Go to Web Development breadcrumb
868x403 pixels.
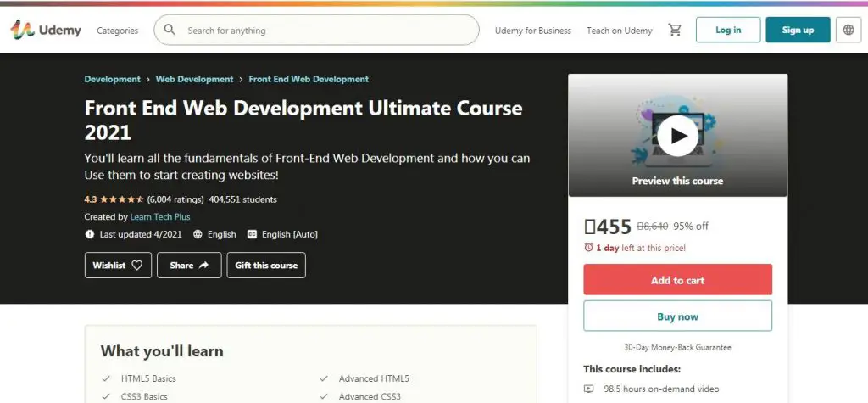click(x=194, y=79)
